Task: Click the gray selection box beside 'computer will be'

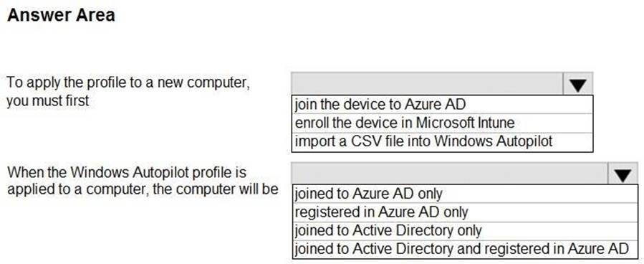Action: [450, 174]
